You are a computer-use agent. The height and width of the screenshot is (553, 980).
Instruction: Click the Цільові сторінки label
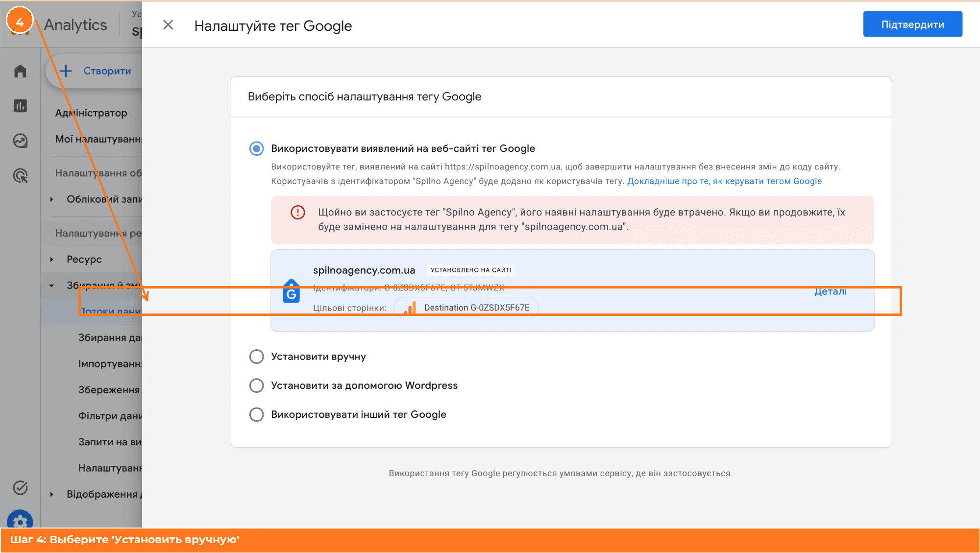tap(349, 308)
